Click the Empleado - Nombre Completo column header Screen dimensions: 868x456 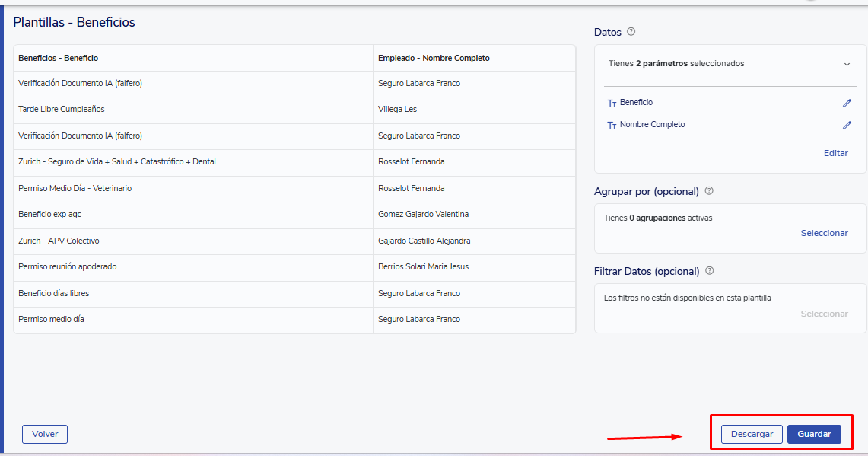coord(434,58)
